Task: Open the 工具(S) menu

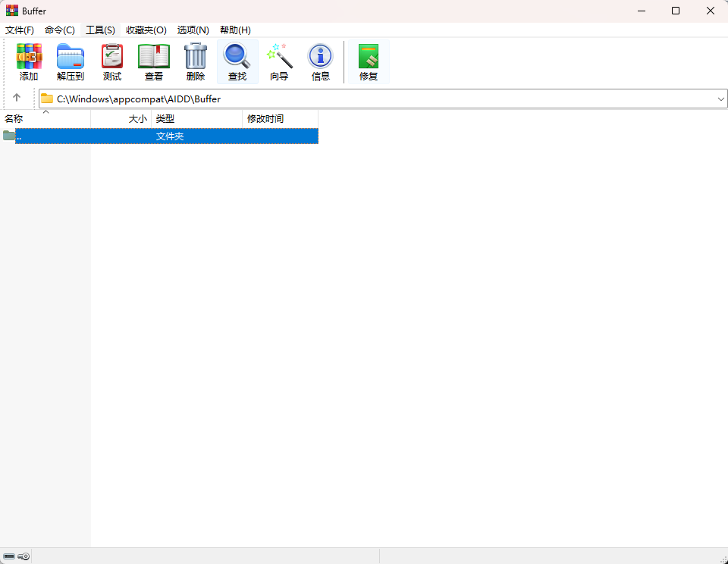Action: pyautogui.click(x=100, y=30)
